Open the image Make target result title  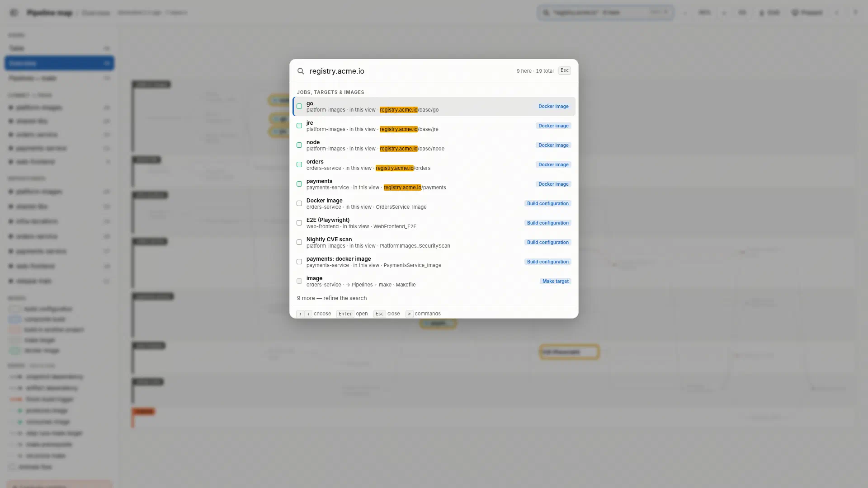[314, 278]
